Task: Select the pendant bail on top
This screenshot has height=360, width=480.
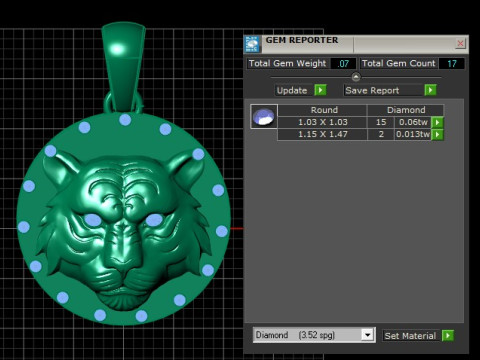Action: [124, 68]
